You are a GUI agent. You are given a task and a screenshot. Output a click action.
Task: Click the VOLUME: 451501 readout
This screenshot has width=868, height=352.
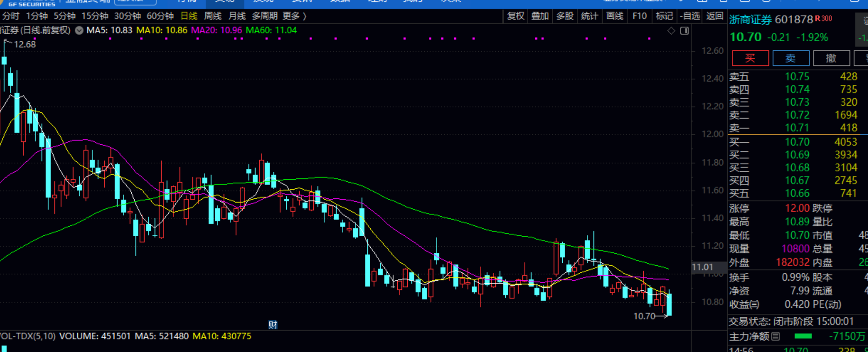[x=95, y=336]
